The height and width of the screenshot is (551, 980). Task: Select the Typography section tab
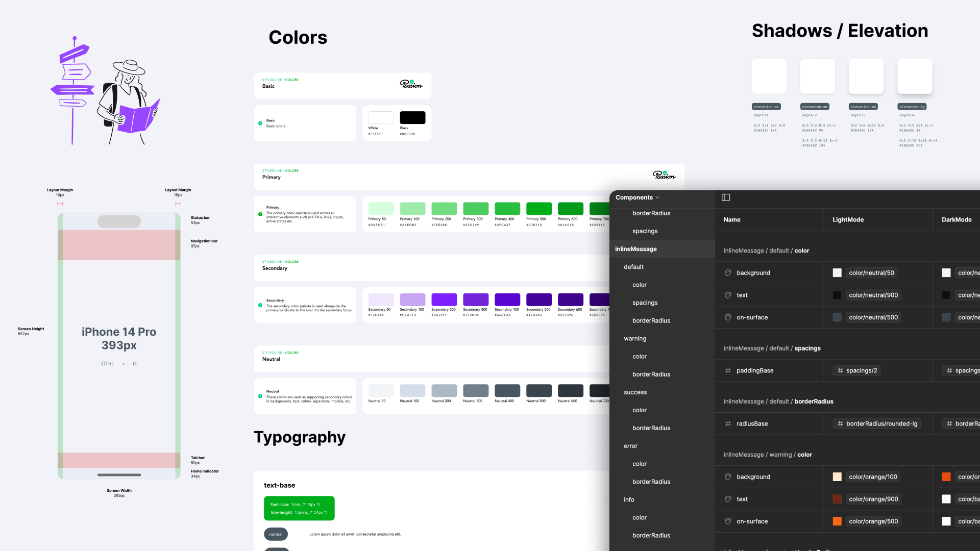[x=300, y=437]
